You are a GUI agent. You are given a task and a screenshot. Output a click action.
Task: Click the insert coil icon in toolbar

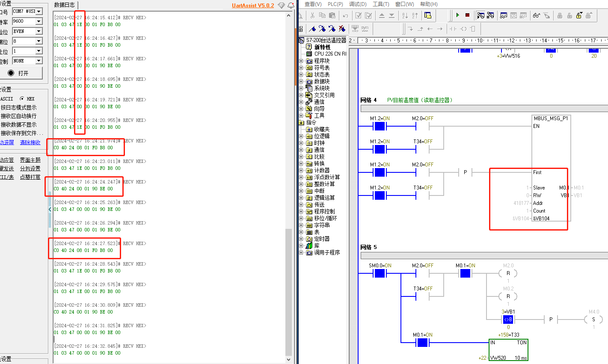[x=463, y=29]
